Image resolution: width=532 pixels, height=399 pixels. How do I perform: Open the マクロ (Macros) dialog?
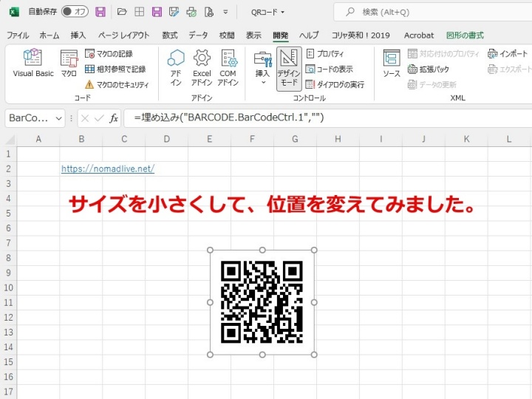tap(69, 63)
